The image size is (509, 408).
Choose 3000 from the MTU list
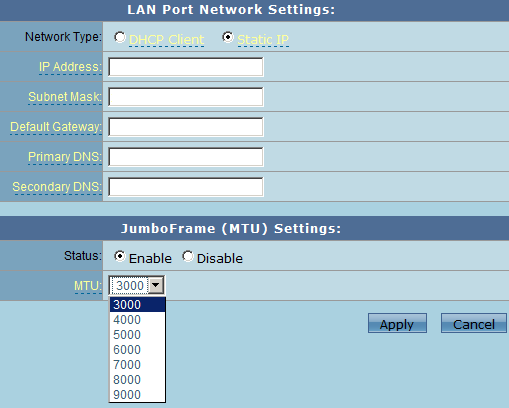(x=137, y=305)
